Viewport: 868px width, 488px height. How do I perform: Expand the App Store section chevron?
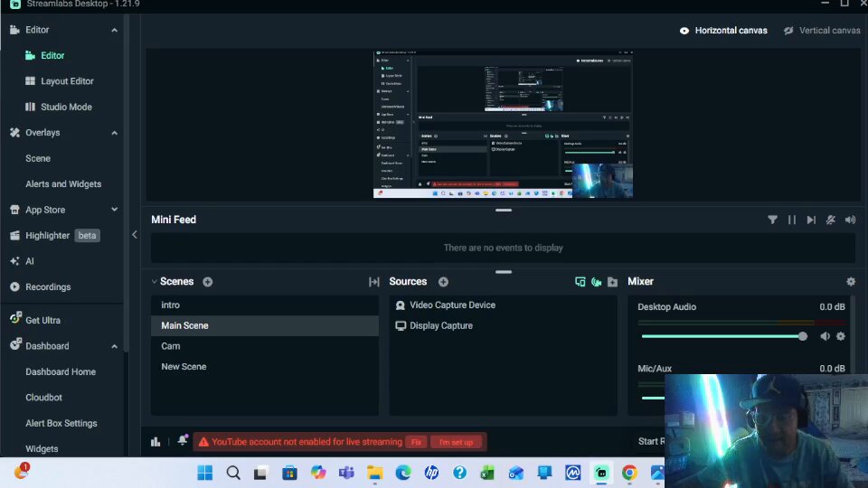pyautogui.click(x=114, y=210)
